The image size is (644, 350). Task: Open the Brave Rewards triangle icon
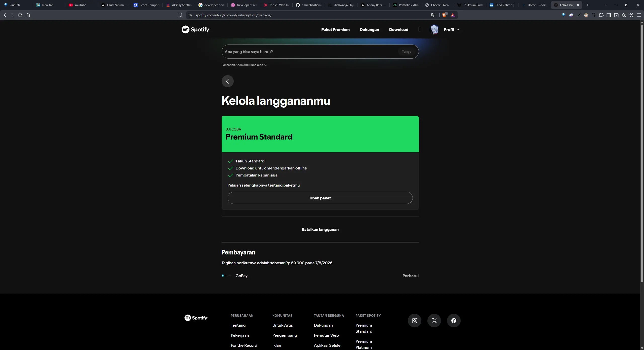point(453,15)
